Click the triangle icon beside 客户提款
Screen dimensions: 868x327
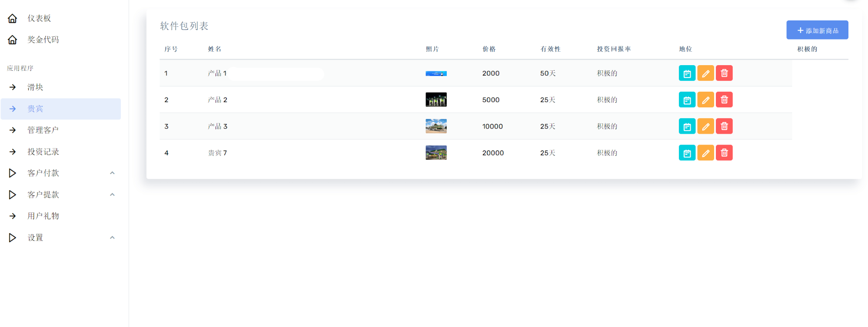coord(13,195)
